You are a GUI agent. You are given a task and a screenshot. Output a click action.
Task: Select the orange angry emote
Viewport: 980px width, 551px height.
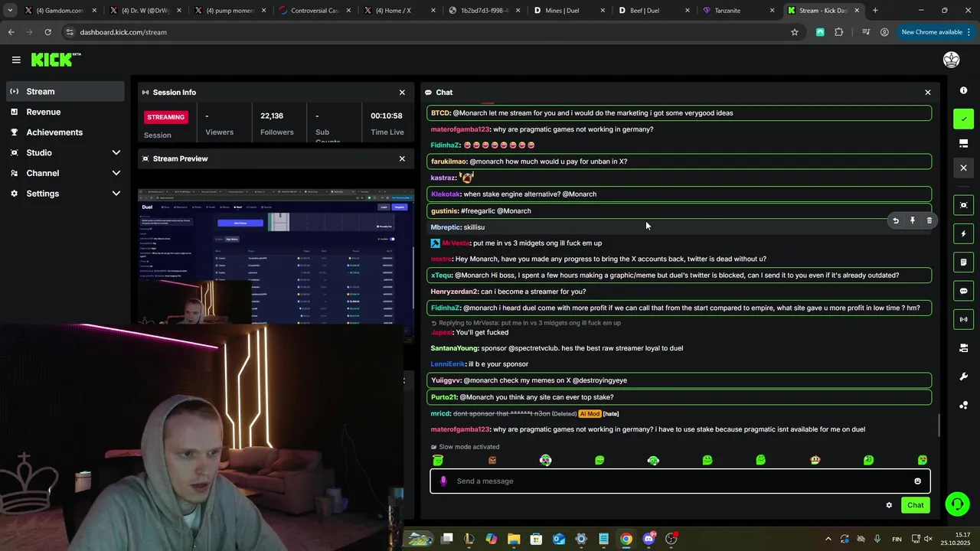(492, 460)
